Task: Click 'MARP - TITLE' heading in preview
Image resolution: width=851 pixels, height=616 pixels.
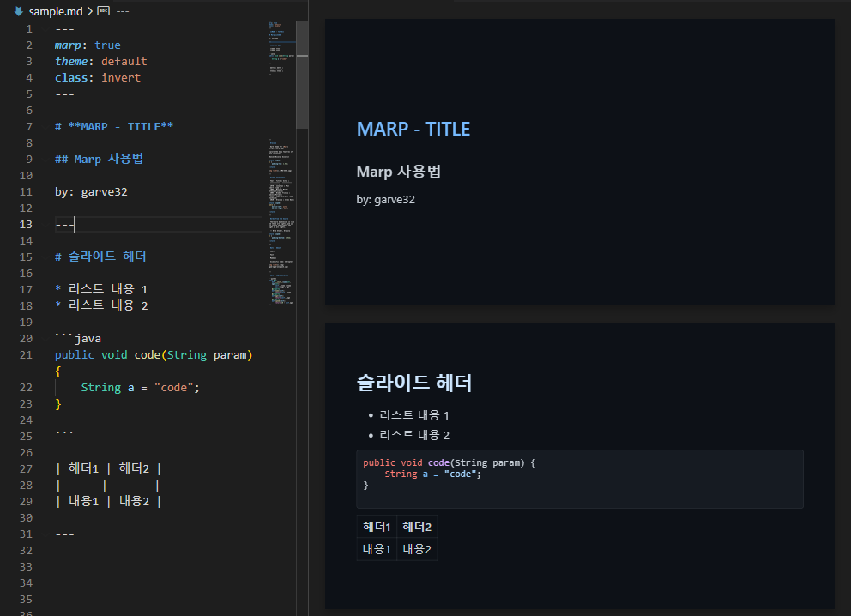Action: (413, 129)
